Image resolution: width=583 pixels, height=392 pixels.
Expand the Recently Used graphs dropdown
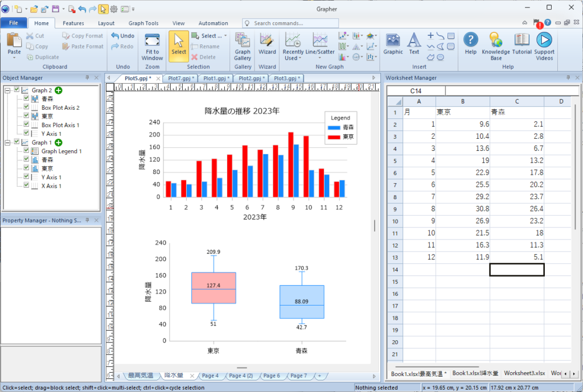(x=293, y=58)
